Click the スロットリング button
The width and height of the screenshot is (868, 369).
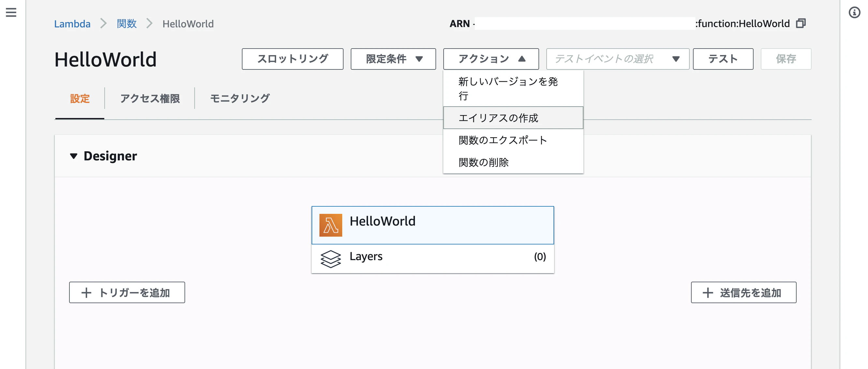coord(292,59)
